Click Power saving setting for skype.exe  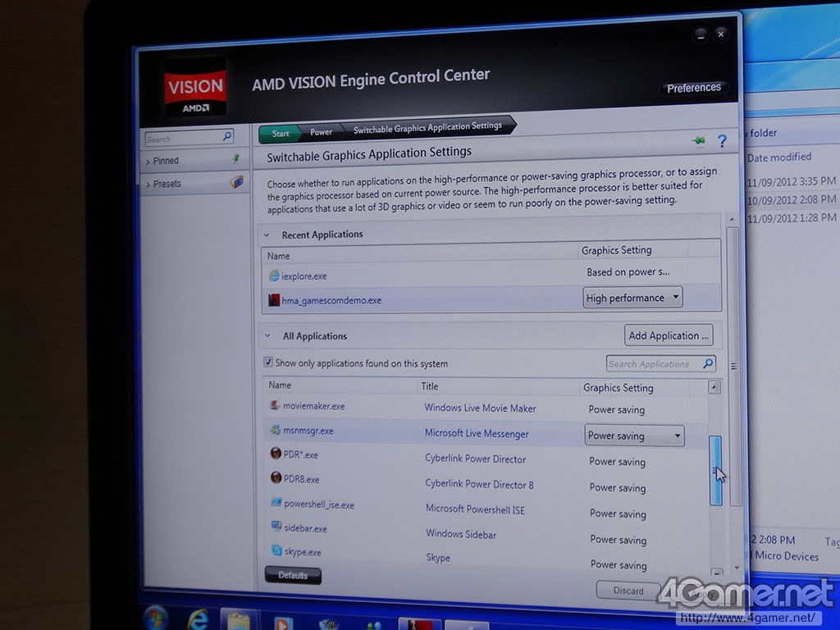point(619,564)
